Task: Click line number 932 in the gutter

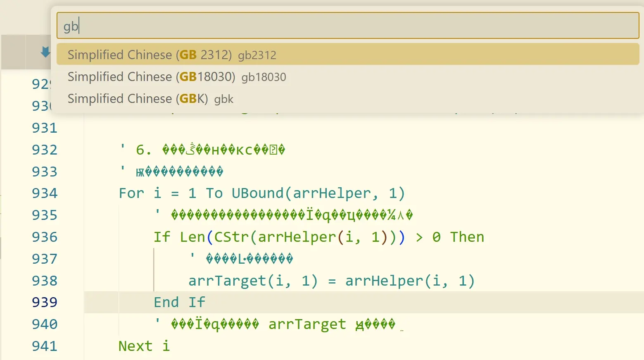Action: [x=45, y=150]
